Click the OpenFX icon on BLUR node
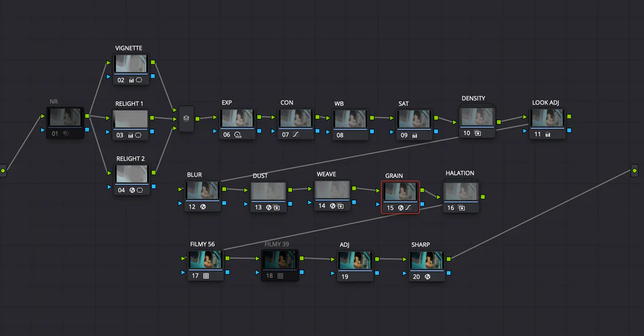Screen dimensions: 644x336 pos(203,207)
